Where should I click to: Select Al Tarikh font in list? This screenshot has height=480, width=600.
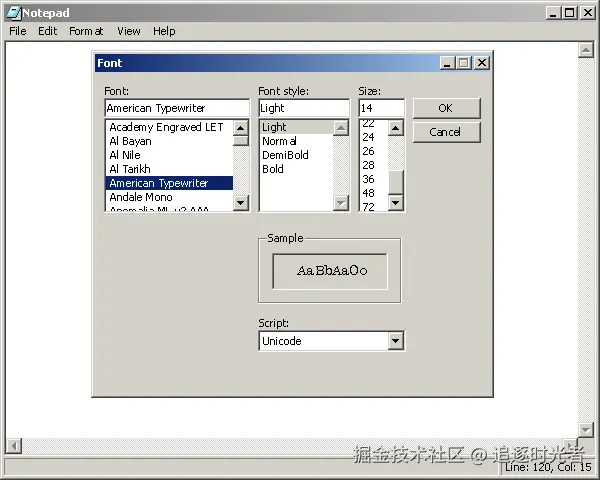[x=169, y=169]
